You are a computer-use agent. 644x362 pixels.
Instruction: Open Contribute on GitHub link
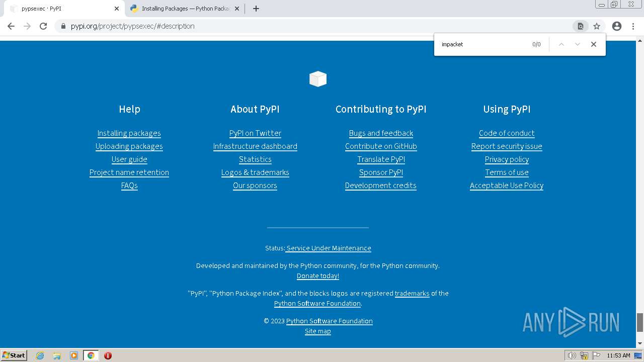point(381,146)
